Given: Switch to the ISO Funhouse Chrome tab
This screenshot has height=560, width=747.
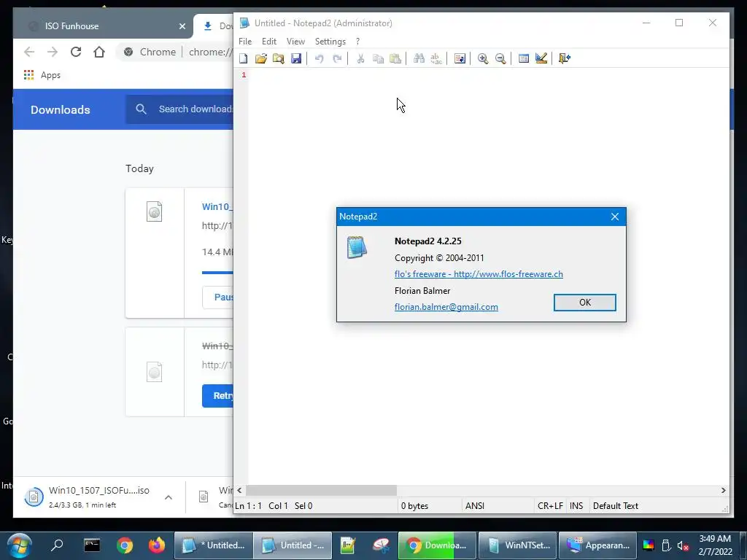Looking at the screenshot, I should pos(102,26).
